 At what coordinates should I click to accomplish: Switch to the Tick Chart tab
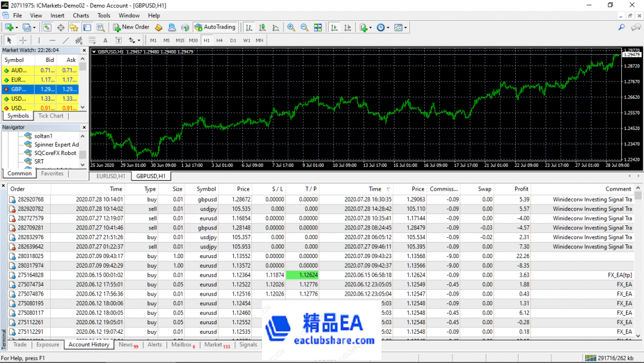tap(51, 116)
